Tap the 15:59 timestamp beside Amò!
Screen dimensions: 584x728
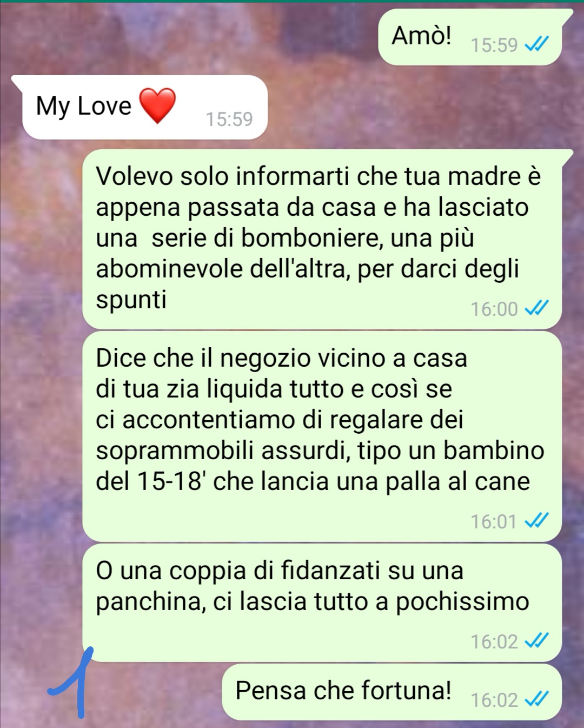pos(494,45)
